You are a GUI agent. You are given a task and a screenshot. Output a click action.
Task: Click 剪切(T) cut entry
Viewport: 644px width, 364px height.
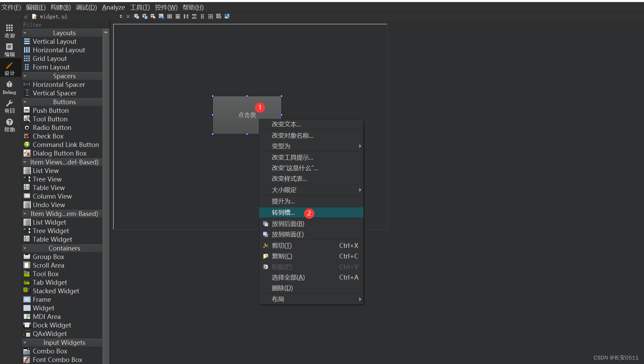(311, 245)
